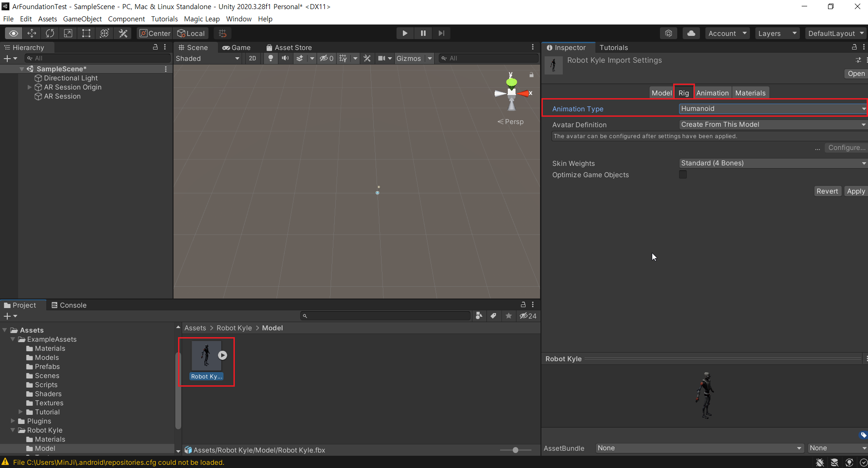Viewport: 868px width, 468px height.
Task: Click the Configure avatar button
Action: click(x=847, y=148)
